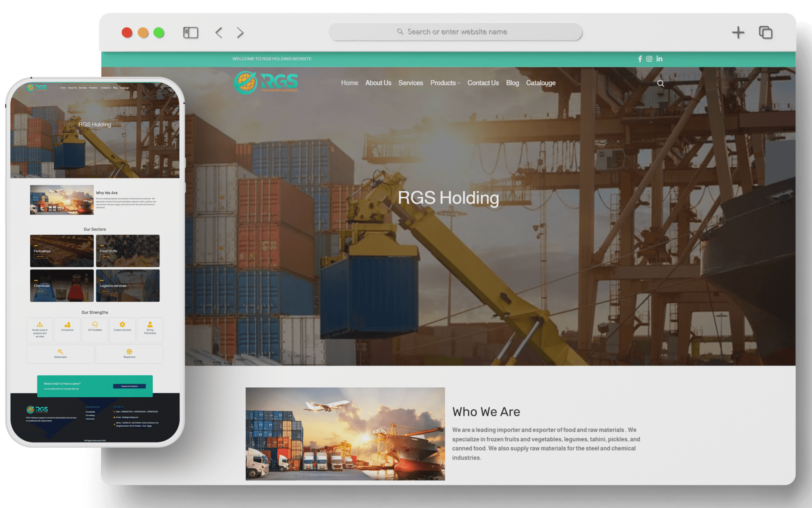Tap Blog in the phone navigation
812x508 pixels.
[115, 88]
